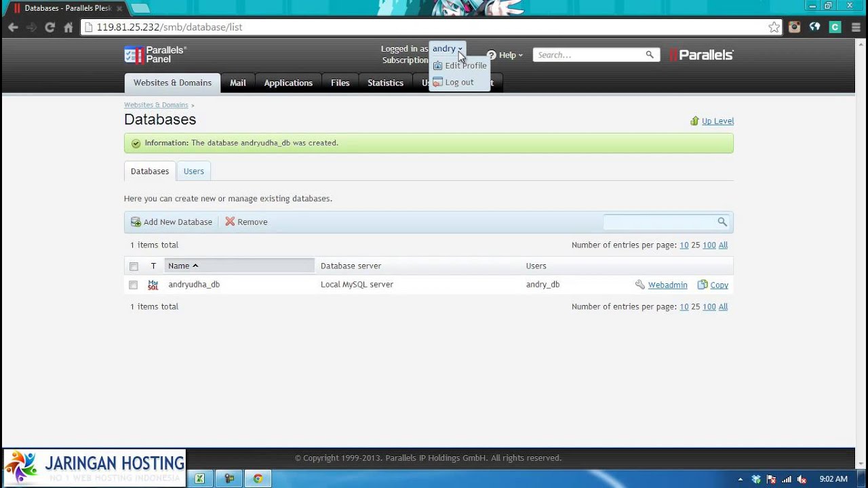
Task: Bookmark this page with the star icon
Action: tap(774, 27)
